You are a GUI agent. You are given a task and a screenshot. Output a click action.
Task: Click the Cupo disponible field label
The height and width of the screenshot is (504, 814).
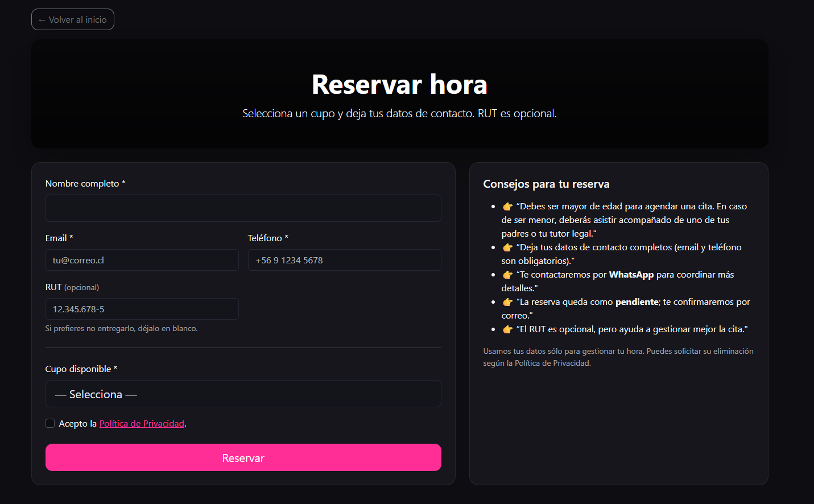[78, 369]
